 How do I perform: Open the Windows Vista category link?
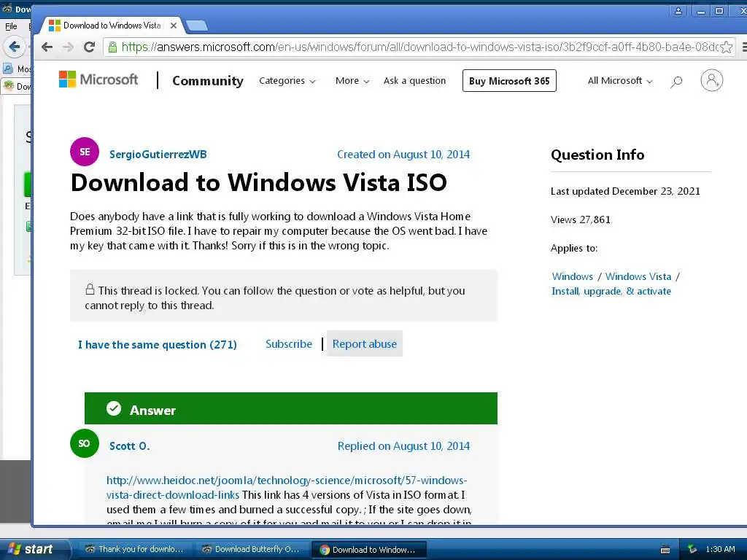click(x=638, y=276)
